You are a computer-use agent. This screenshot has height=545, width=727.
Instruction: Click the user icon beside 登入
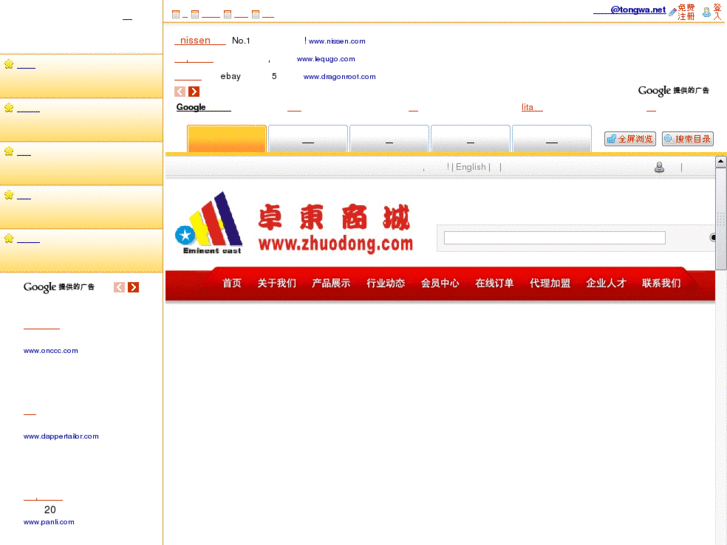click(x=707, y=13)
